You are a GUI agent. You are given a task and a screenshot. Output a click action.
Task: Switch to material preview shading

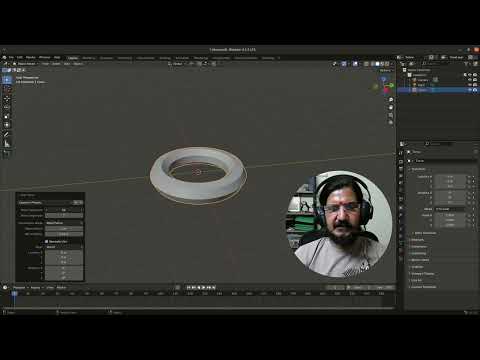(x=382, y=64)
